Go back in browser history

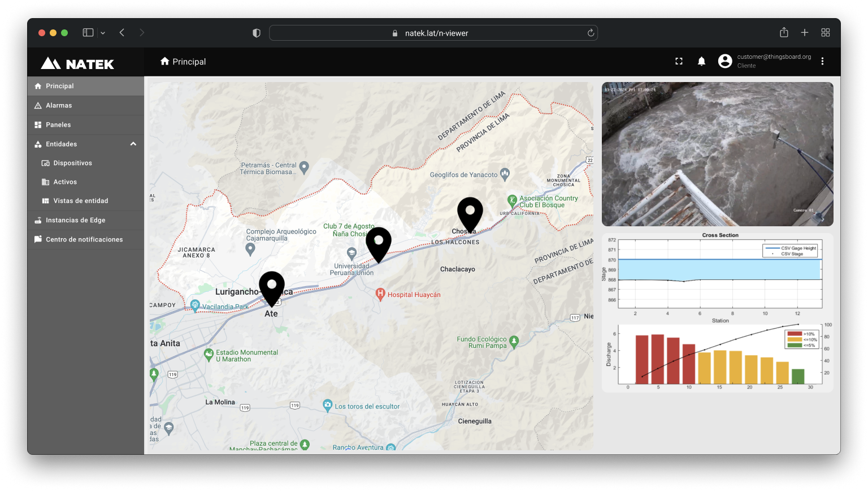[122, 33]
